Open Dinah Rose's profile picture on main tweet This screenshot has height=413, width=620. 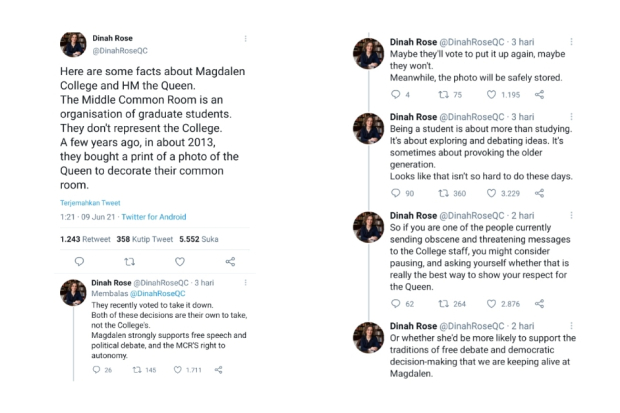[x=73, y=45]
